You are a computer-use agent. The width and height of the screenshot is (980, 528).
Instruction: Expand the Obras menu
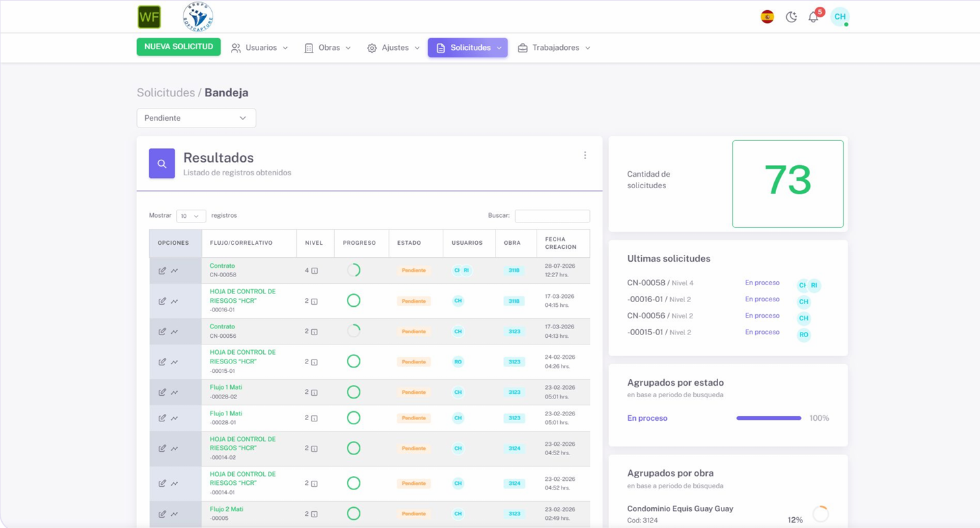(327, 48)
